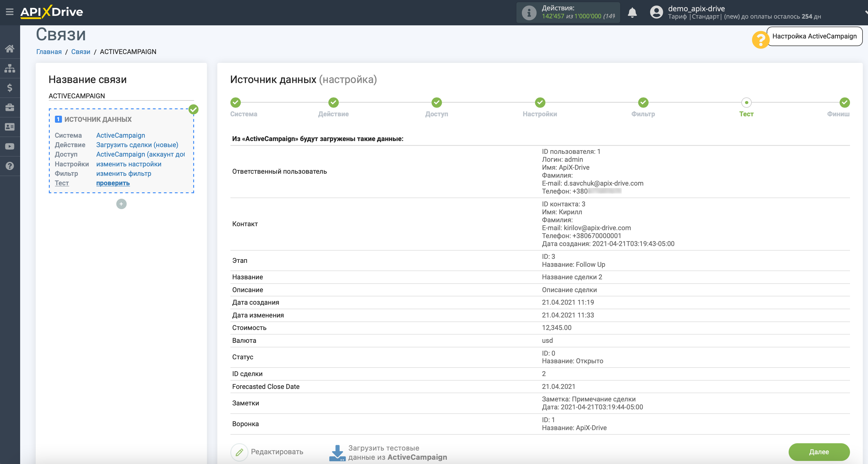Open the Финиш step label
This screenshot has width=868, height=464.
pyautogui.click(x=838, y=114)
